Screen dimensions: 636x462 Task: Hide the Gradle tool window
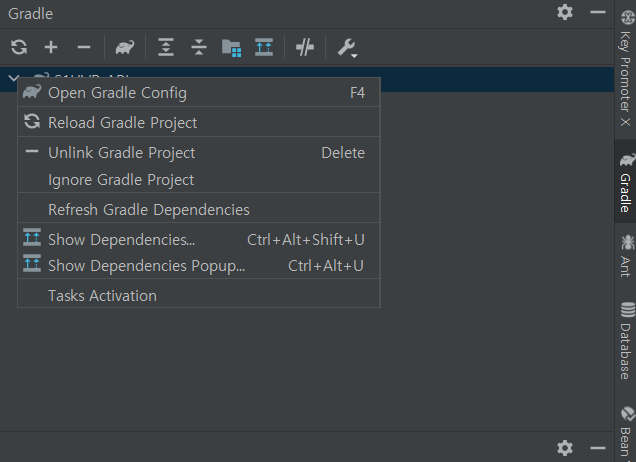tap(598, 13)
